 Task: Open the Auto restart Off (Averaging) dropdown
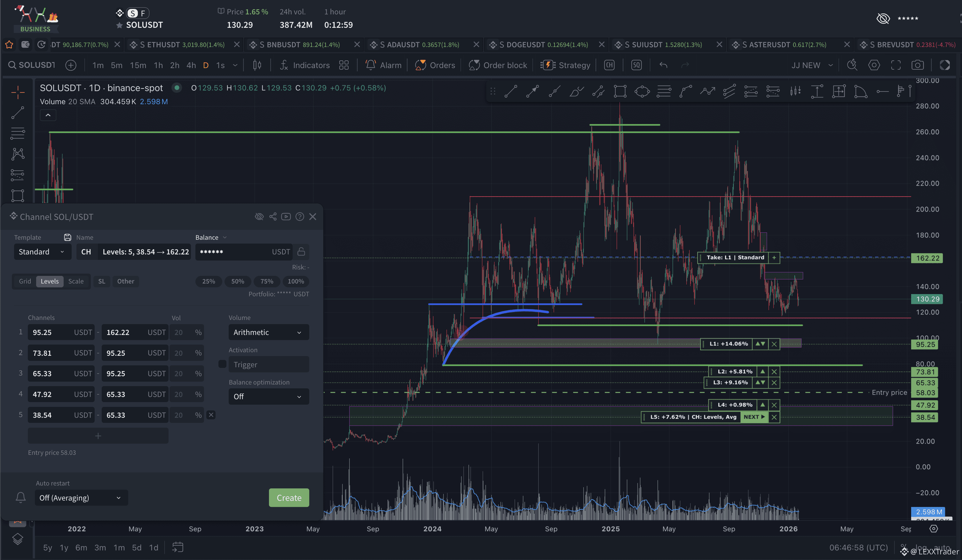81,497
